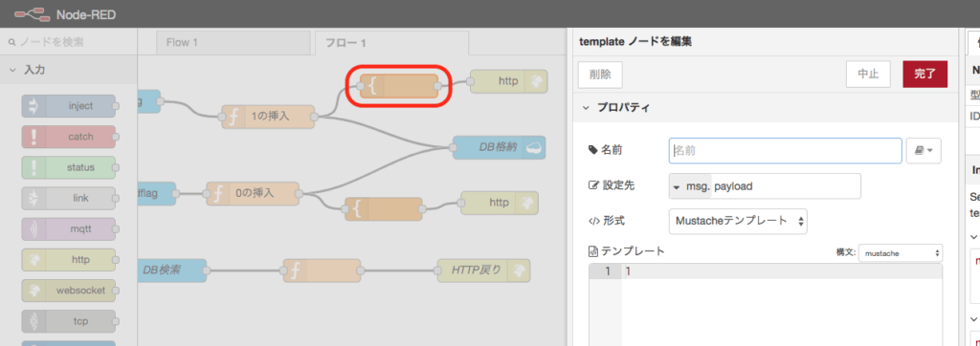Select the websocket node in palette
This screenshot has width=980, height=346.
[69, 291]
